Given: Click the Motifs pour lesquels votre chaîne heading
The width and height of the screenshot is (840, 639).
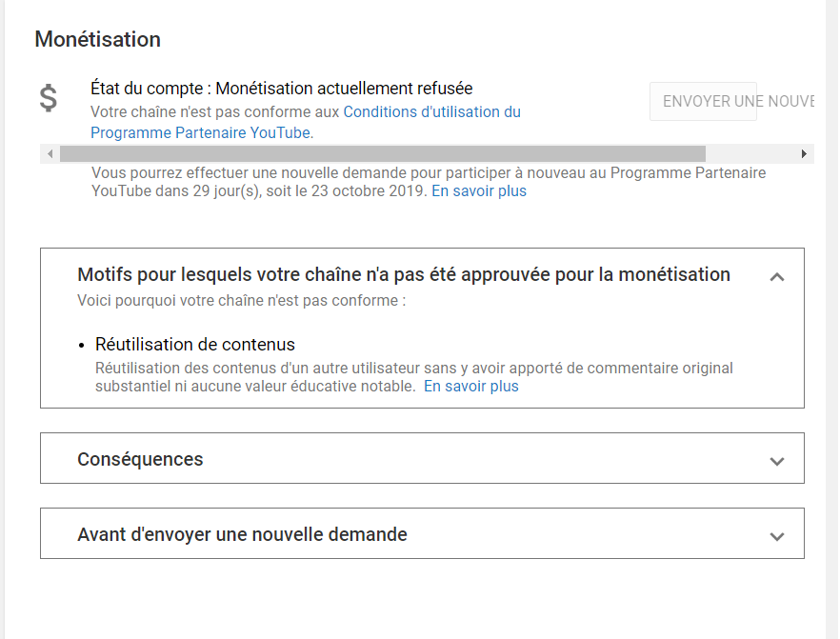Looking at the screenshot, I should tap(404, 274).
